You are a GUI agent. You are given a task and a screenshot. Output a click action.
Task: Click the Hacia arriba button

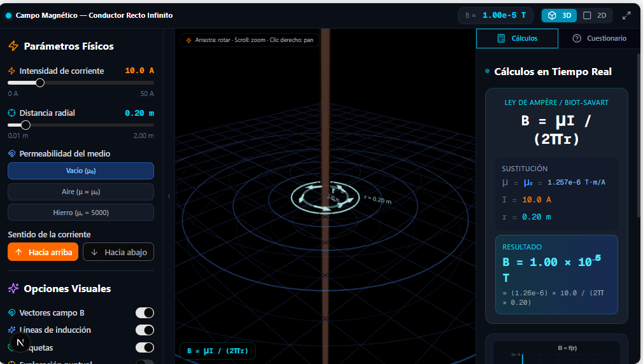[43, 252]
